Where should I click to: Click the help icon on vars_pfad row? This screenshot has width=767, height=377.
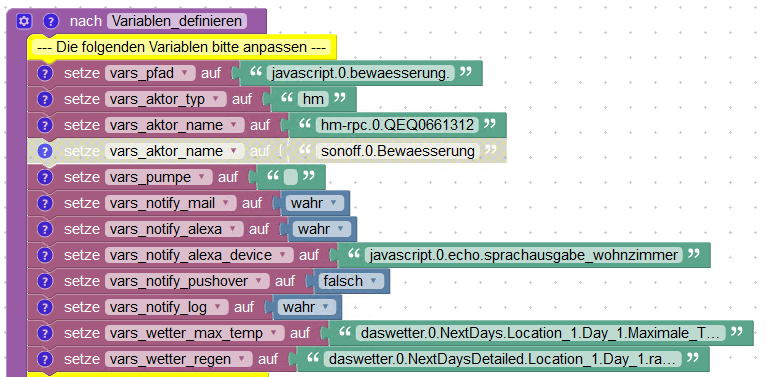pyautogui.click(x=45, y=73)
